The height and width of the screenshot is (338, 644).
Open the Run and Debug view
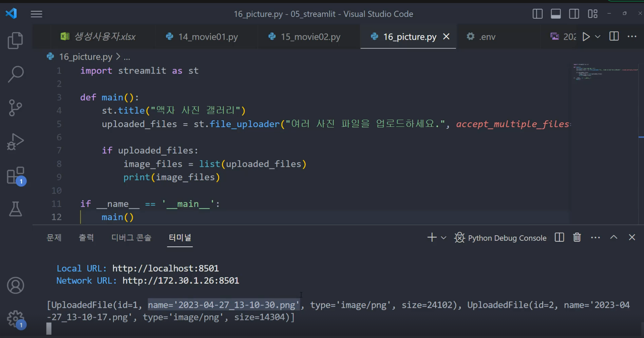click(x=15, y=142)
